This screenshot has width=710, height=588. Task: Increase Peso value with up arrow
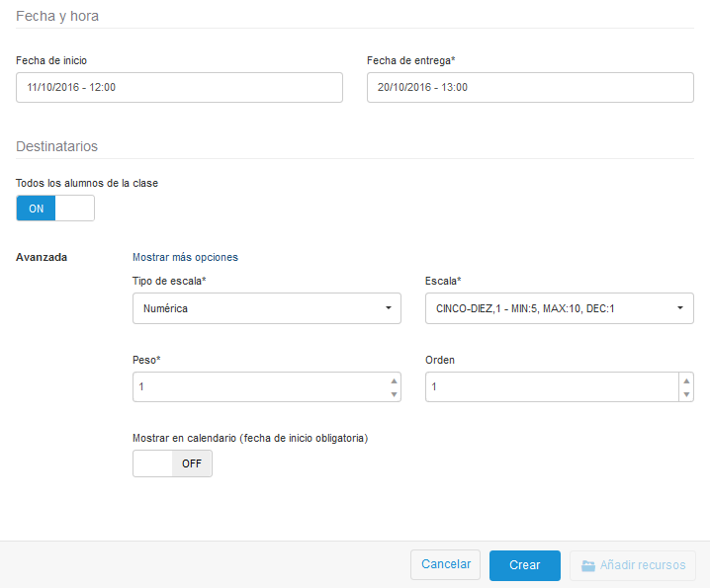click(394, 380)
